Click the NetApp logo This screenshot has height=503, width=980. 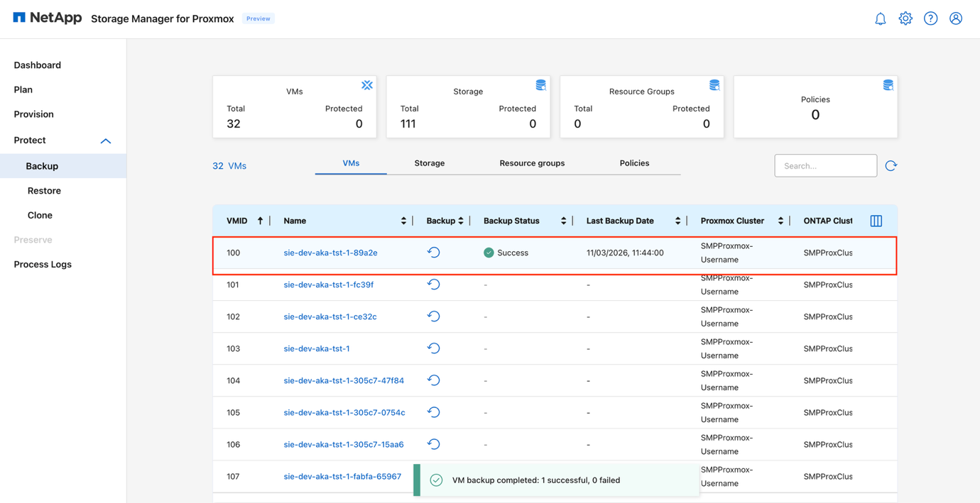tap(47, 17)
